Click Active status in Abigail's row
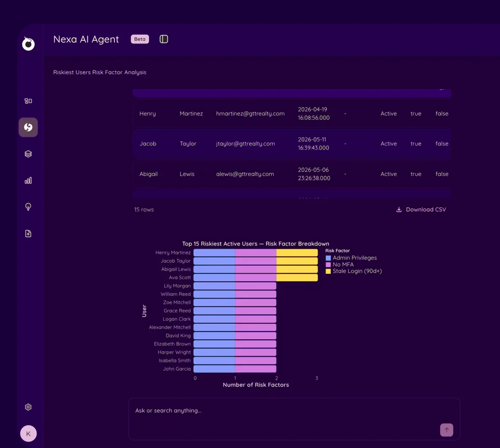The width and height of the screenshot is (500, 448). tap(388, 174)
